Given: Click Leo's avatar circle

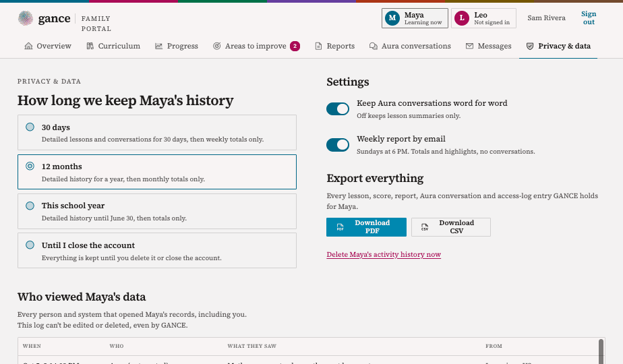Looking at the screenshot, I should coord(462,18).
